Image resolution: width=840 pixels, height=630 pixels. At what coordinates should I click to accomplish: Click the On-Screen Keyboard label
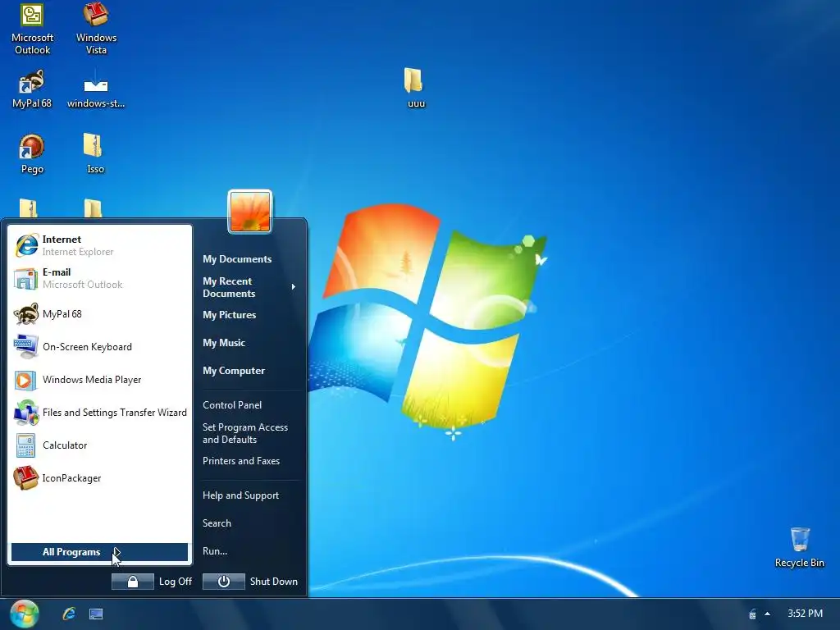pyautogui.click(x=87, y=347)
